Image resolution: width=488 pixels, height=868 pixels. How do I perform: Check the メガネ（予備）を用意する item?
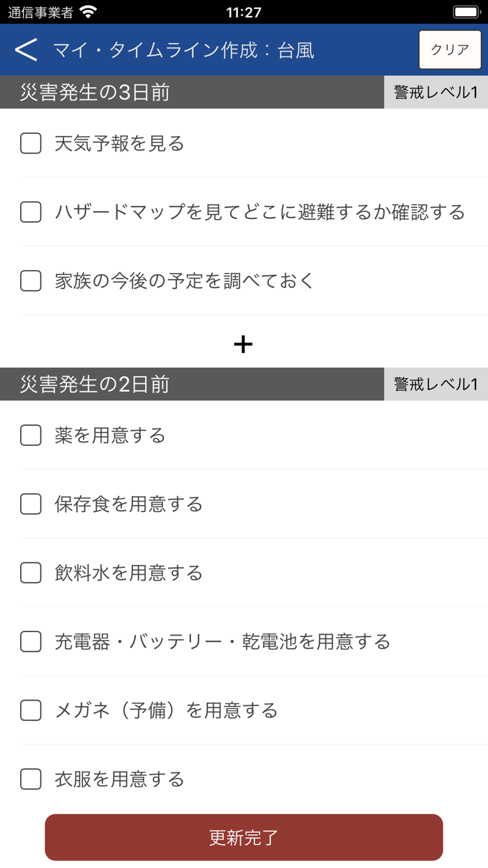[30, 711]
